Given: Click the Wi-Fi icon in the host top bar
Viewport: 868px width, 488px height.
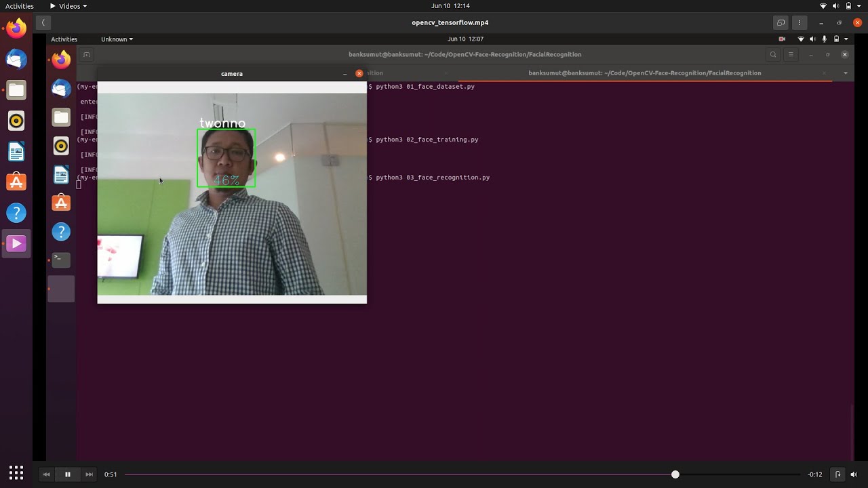Looking at the screenshot, I should pos(824,6).
